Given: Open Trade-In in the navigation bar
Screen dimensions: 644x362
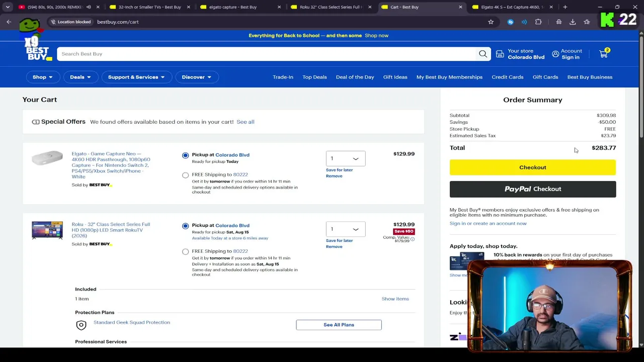Looking at the screenshot, I should coord(283,77).
